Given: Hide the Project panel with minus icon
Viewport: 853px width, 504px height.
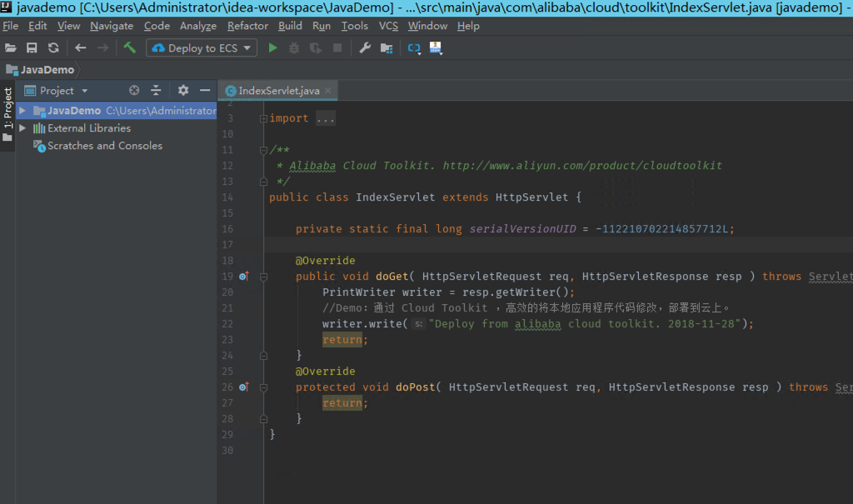Looking at the screenshot, I should [205, 90].
